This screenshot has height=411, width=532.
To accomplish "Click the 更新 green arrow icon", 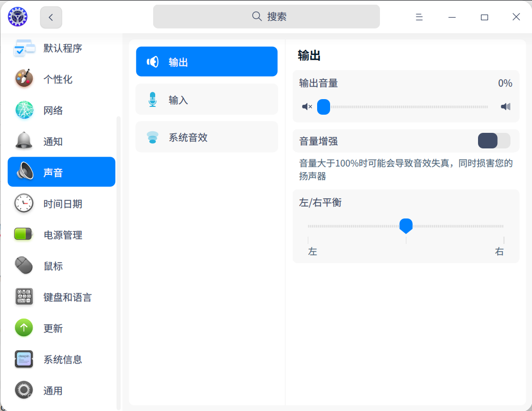I will tap(24, 328).
